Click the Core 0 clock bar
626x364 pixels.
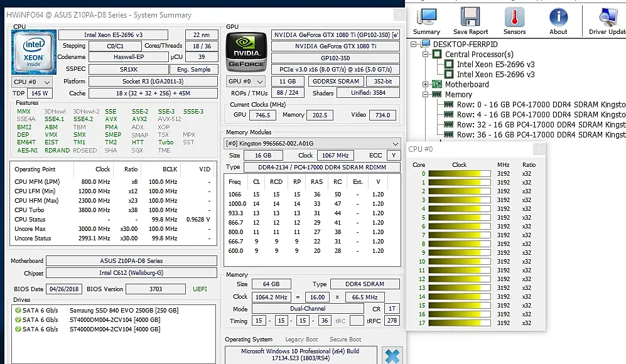coord(460,174)
